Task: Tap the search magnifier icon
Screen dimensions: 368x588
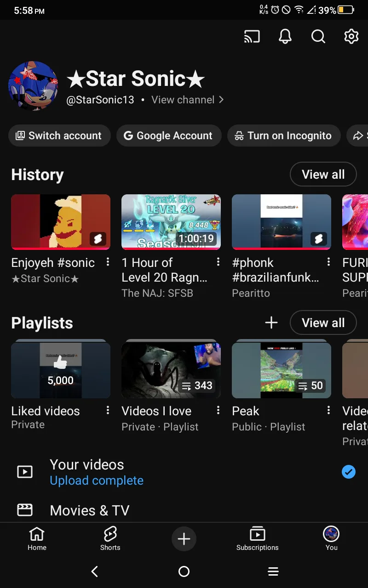Action: click(x=318, y=36)
